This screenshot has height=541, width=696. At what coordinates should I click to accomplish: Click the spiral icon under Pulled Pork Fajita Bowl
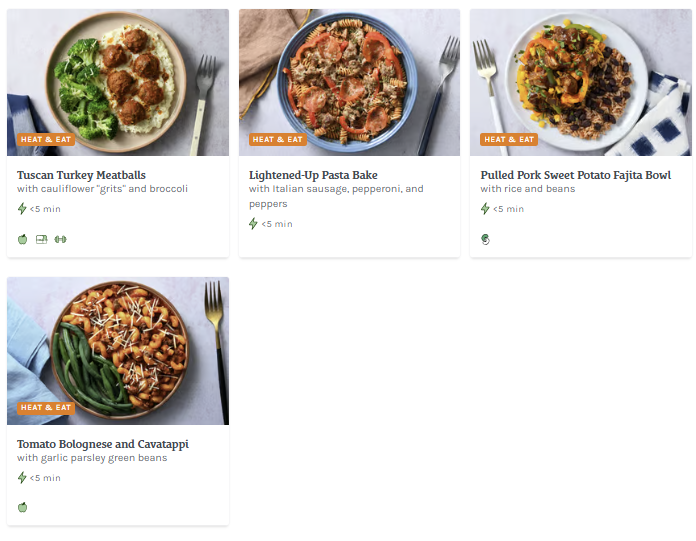pyautogui.click(x=485, y=239)
